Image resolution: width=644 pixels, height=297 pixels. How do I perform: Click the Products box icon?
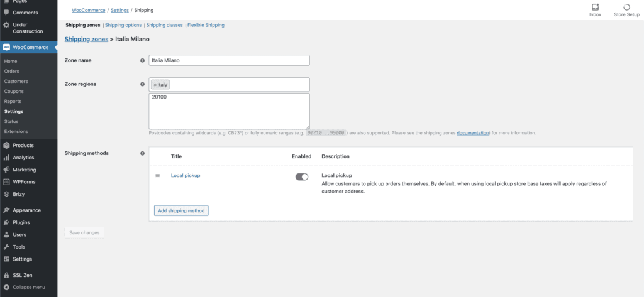coord(6,145)
